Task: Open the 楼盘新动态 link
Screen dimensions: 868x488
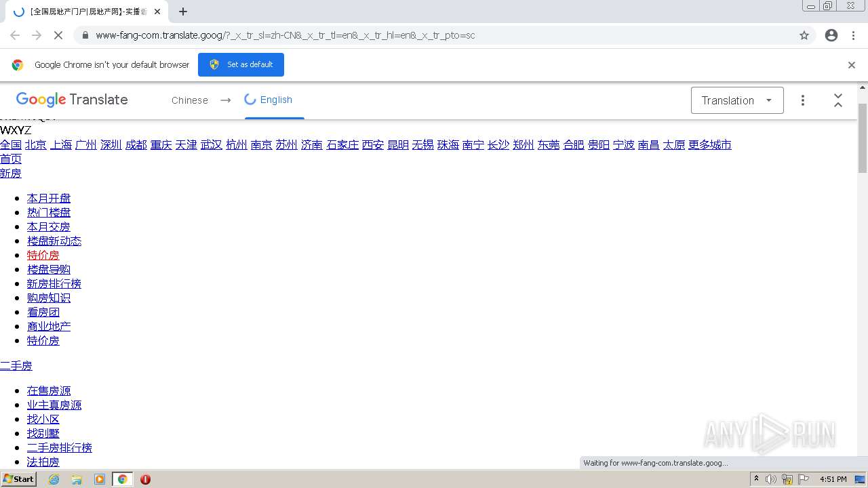Action: 54,241
